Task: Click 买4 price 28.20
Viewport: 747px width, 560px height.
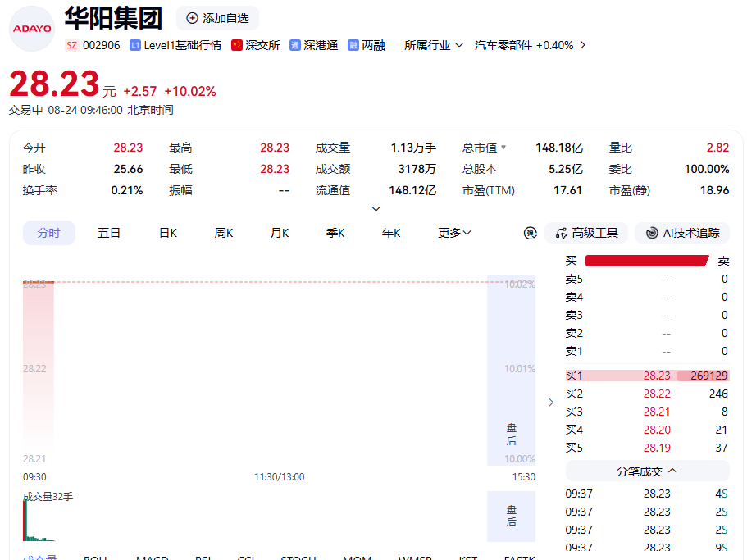Action: click(x=657, y=430)
